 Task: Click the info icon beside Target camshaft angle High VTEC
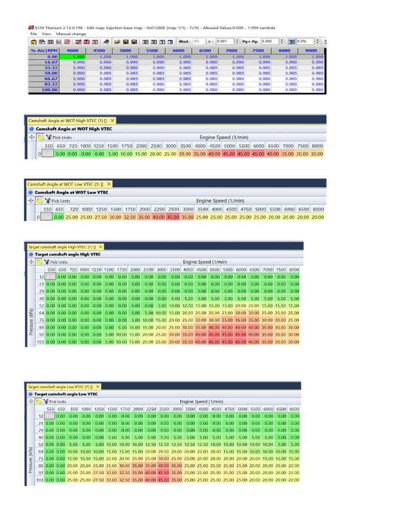31,254
